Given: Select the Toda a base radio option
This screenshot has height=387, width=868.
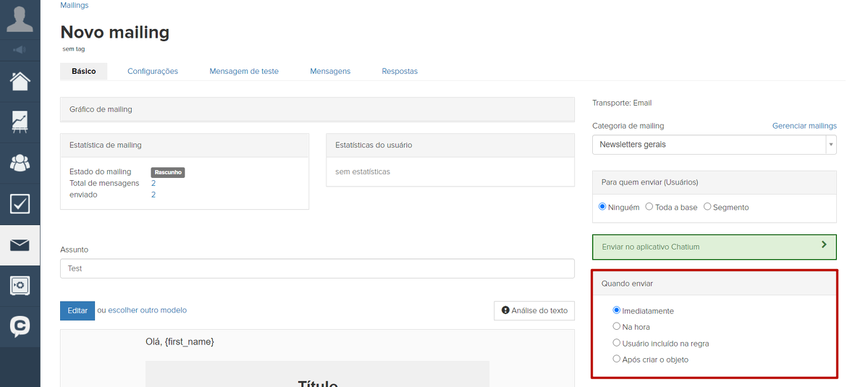Looking at the screenshot, I should pos(649,207).
